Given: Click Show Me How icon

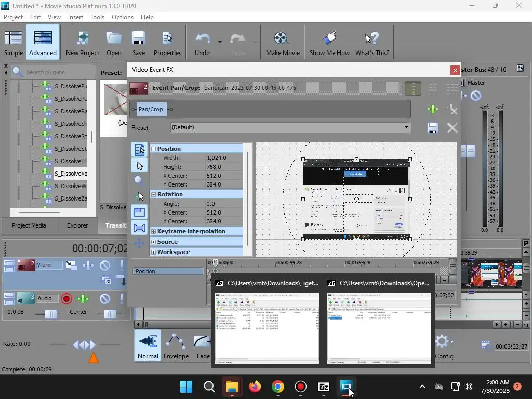Looking at the screenshot, I should click(x=329, y=43).
